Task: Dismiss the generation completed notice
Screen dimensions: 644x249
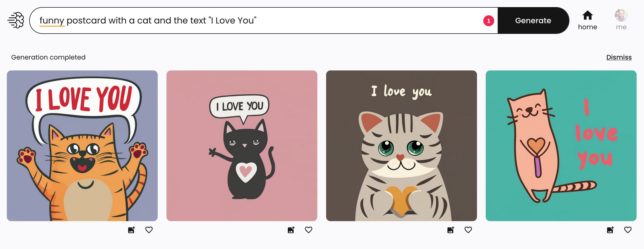Action: (619, 57)
